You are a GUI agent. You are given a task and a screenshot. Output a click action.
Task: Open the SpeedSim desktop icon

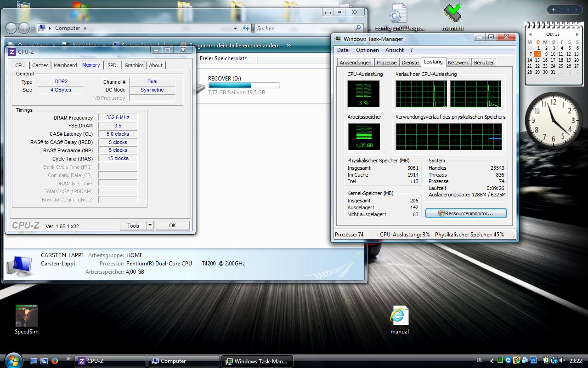coord(26,320)
